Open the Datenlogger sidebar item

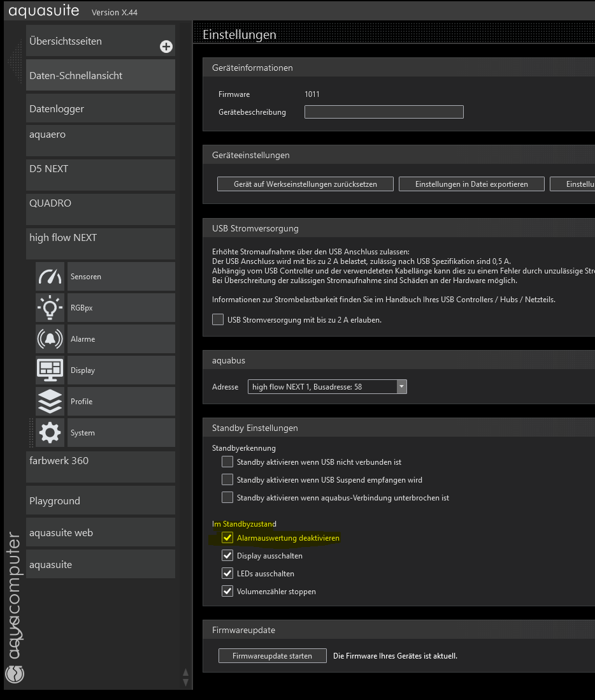[100, 109]
